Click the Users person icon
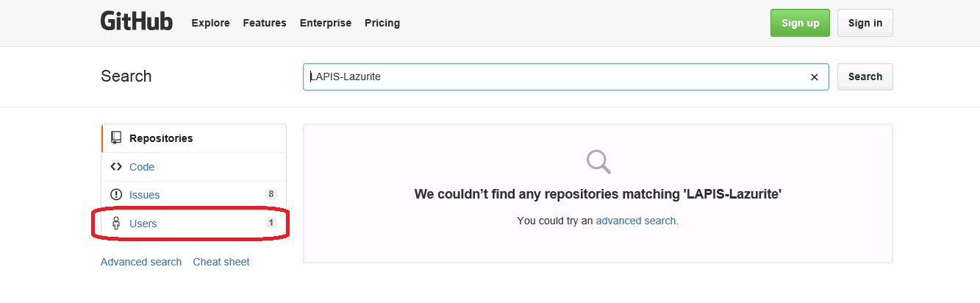The width and height of the screenshot is (980, 303). 116,224
